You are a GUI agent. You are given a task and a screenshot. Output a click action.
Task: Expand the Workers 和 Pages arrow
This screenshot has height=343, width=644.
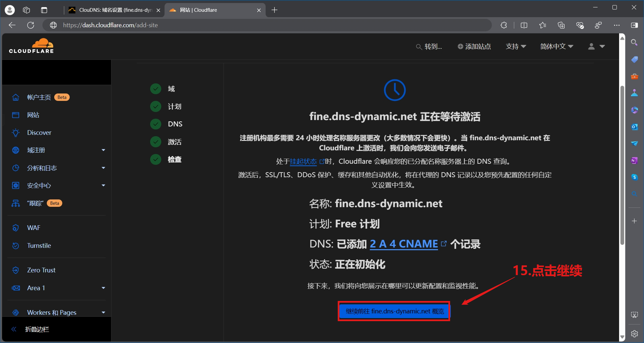click(103, 312)
